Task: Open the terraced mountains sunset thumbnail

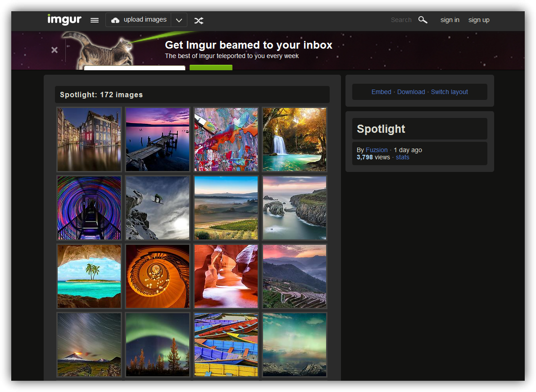Action: pos(294,276)
